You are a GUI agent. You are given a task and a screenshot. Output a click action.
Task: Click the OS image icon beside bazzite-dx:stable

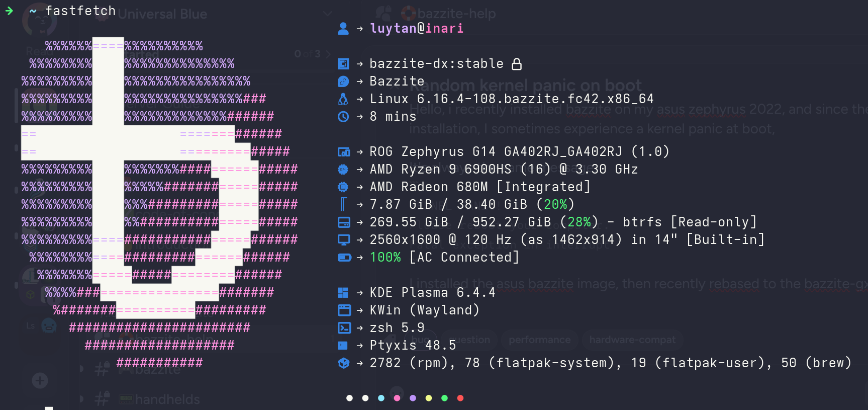coord(343,64)
